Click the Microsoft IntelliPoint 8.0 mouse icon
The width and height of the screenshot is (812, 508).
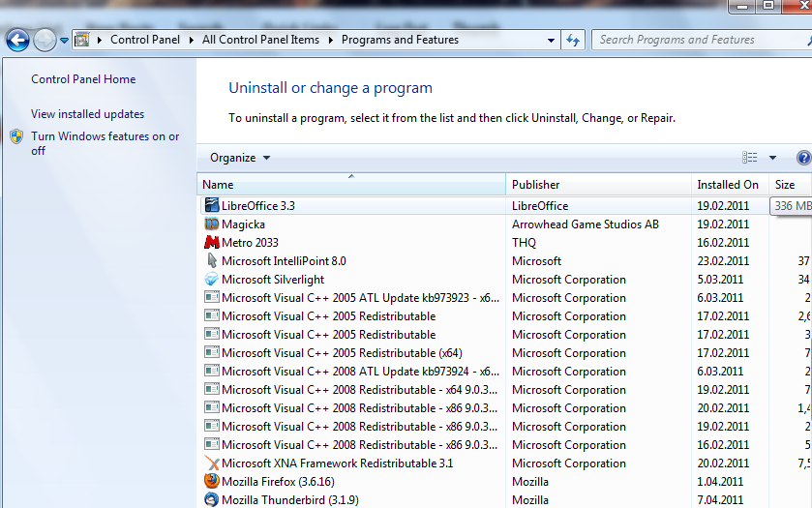[x=211, y=260]
